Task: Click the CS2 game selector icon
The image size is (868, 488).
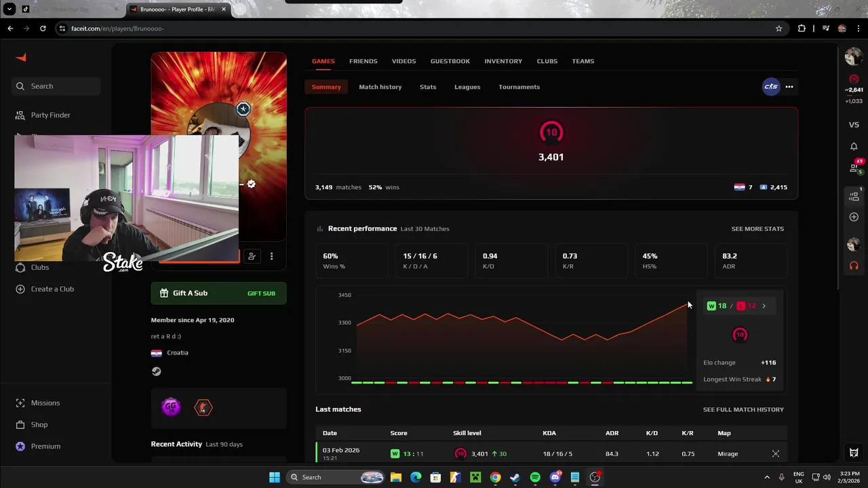Action: coord(771,87)
